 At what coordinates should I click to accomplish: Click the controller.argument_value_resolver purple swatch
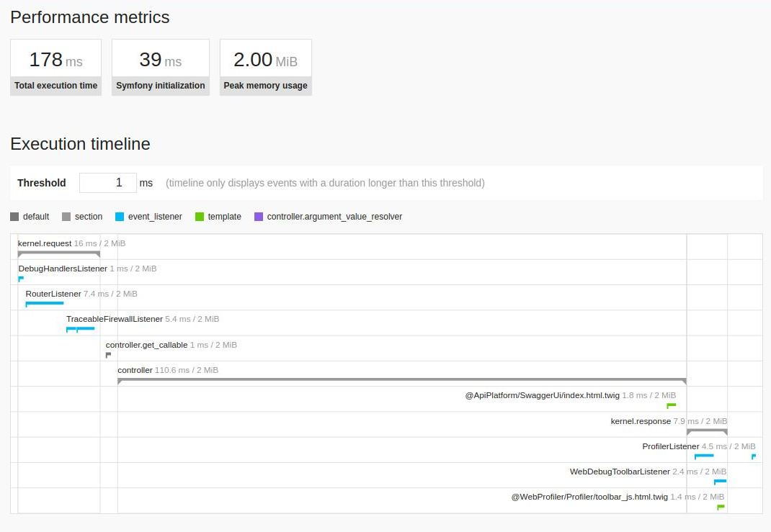pos(259,217)
